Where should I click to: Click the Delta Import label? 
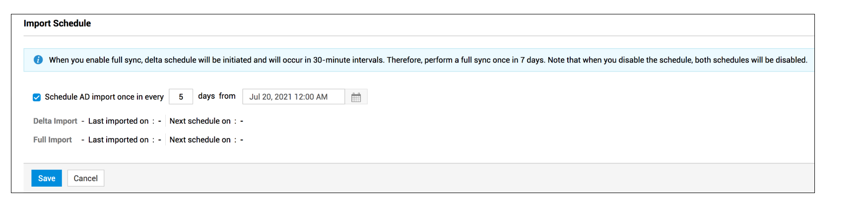[55, 121]
